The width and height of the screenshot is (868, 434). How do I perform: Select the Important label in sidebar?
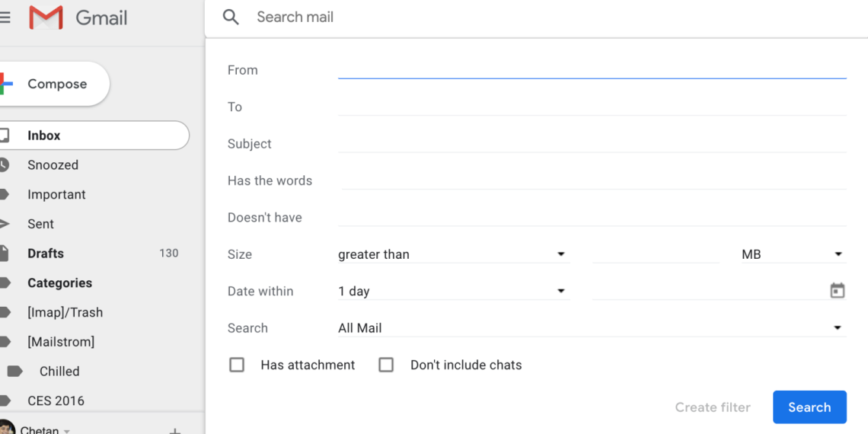(56, 194)
